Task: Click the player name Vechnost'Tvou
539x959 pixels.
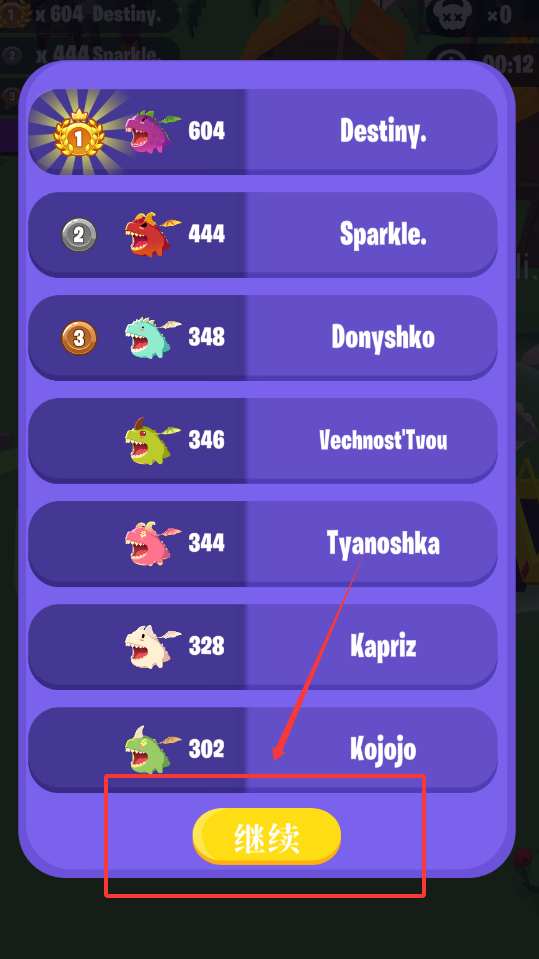Action: click(383, 440)
